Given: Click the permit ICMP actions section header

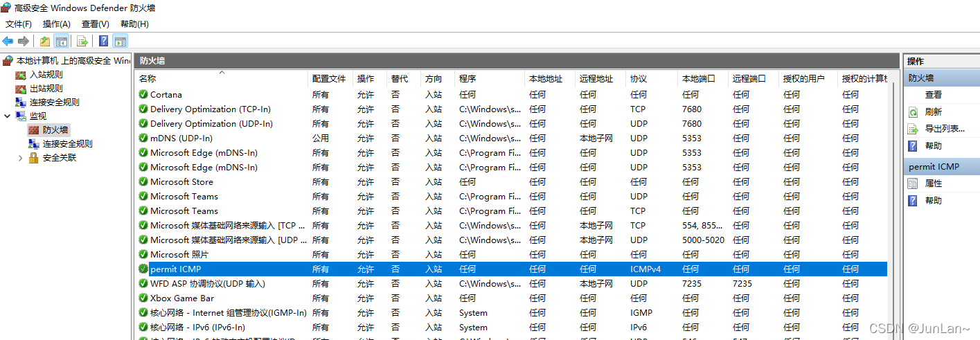Looking at the screenshot, I should pyautogui.click(x=942, y=167).
